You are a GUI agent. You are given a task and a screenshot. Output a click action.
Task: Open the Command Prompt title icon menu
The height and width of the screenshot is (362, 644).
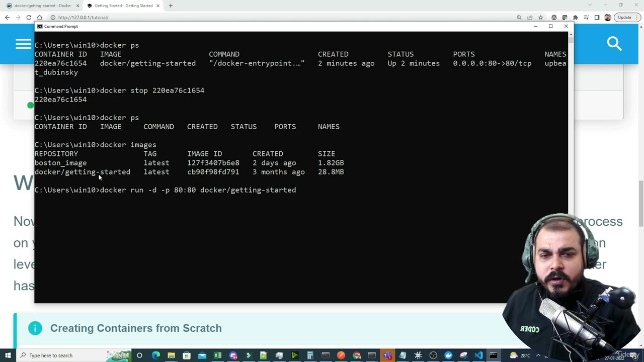pos(40,26)
